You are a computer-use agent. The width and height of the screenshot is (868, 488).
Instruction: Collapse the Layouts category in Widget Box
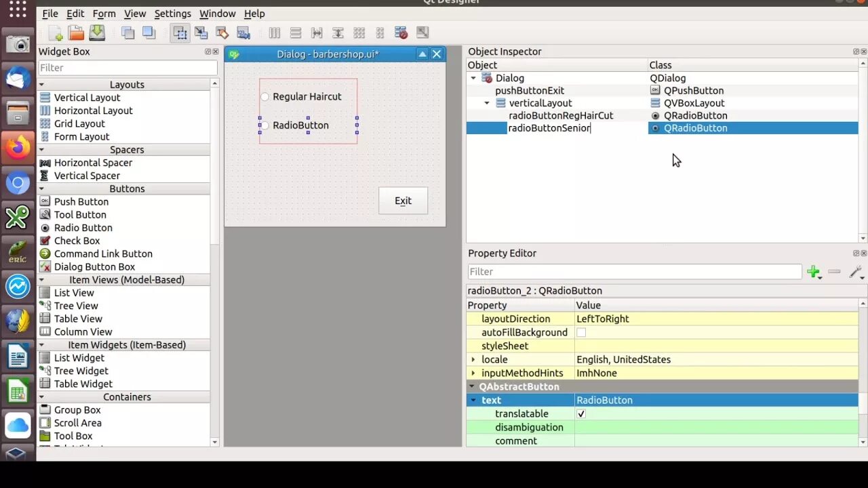(x=41, y=85)
